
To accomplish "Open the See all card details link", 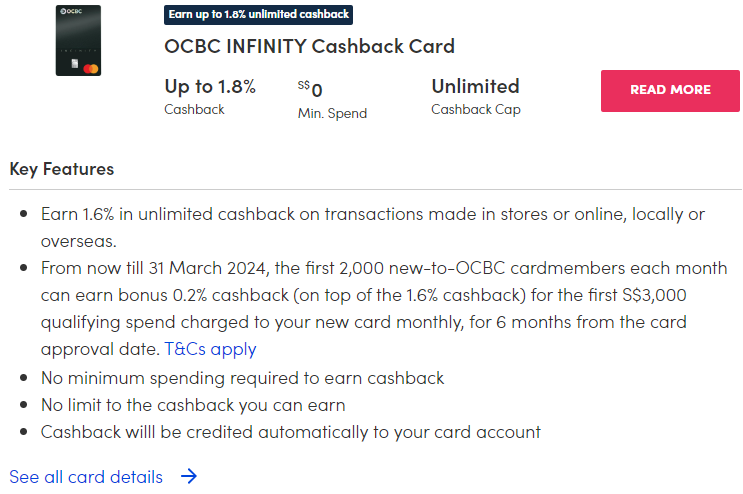I will click(86, 477).
